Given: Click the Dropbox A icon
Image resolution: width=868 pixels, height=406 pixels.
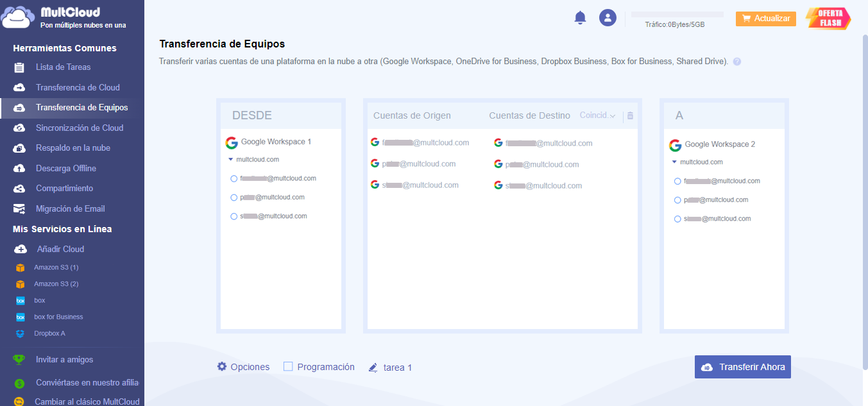Looking at the screenshot, I should tap(21, 334).
